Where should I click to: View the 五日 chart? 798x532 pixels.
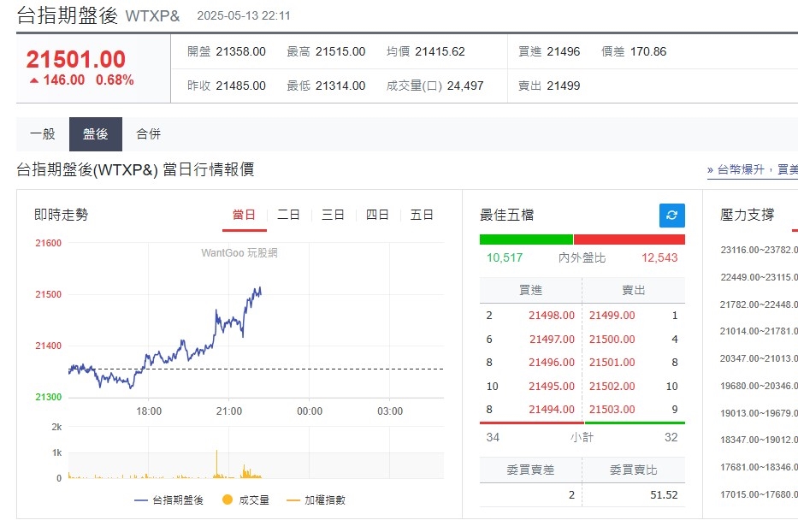[x=422, y=215]
